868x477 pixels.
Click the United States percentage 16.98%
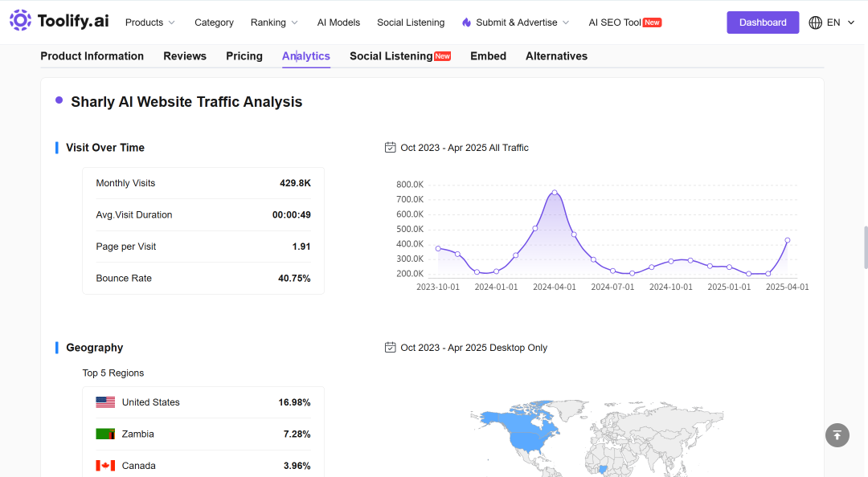pyautogui.click(x=294, y=402)
